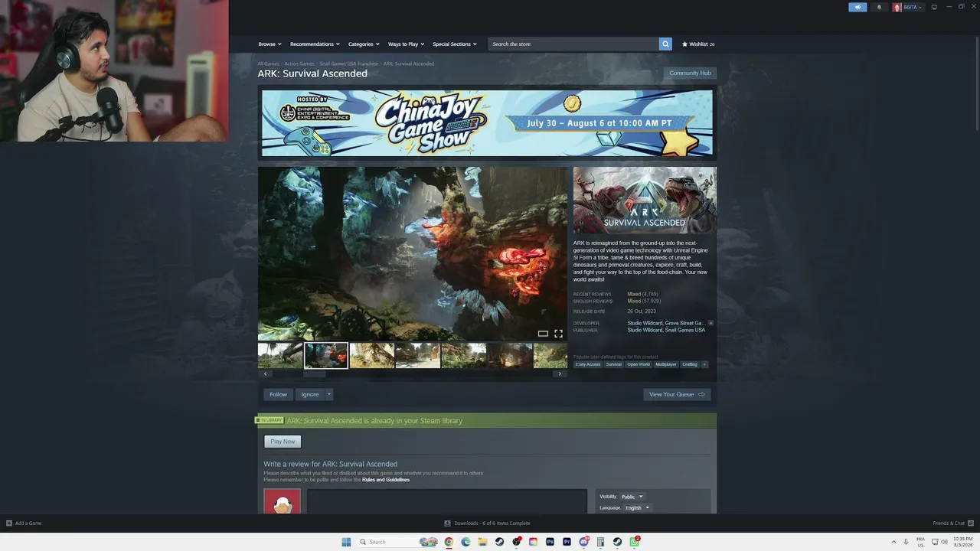Click the Snail Games USA publisher link
The image size is (980, 551).
click(x=685, y=330)
